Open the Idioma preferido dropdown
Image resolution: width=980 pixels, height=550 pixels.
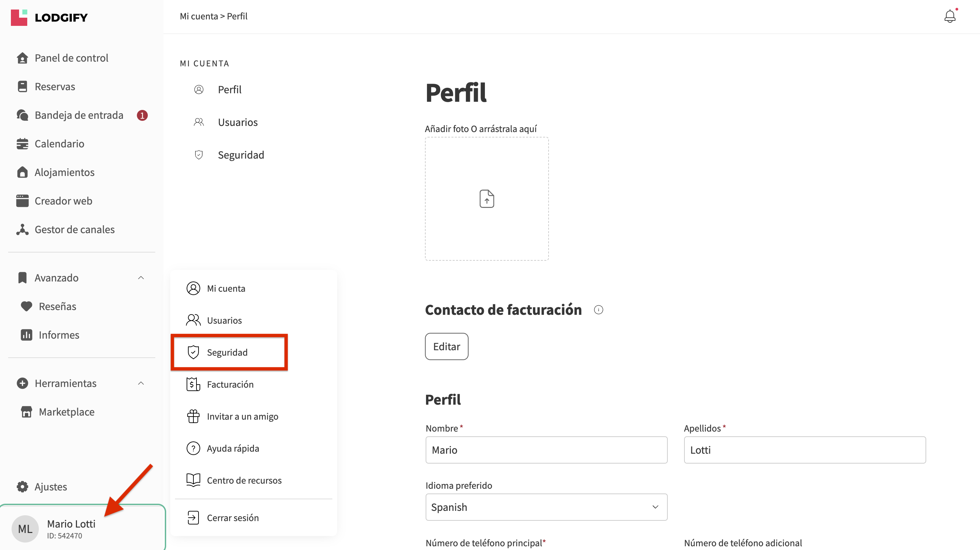546,507
